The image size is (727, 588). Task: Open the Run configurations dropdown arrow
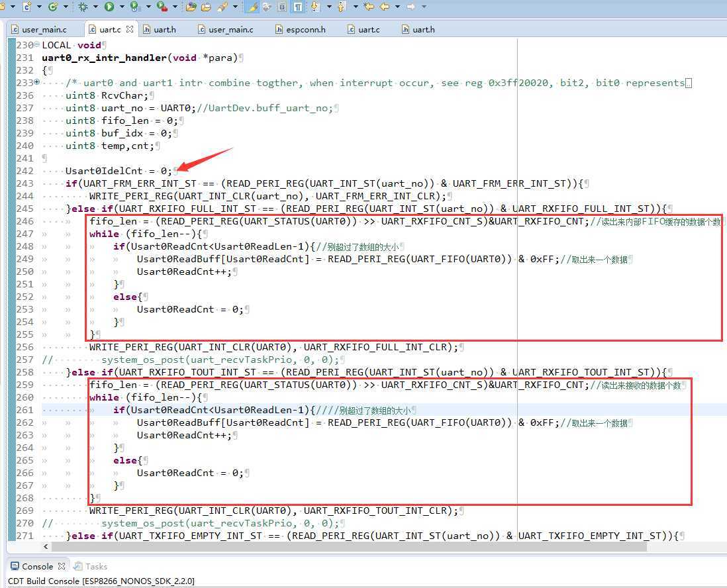(122, 7)
